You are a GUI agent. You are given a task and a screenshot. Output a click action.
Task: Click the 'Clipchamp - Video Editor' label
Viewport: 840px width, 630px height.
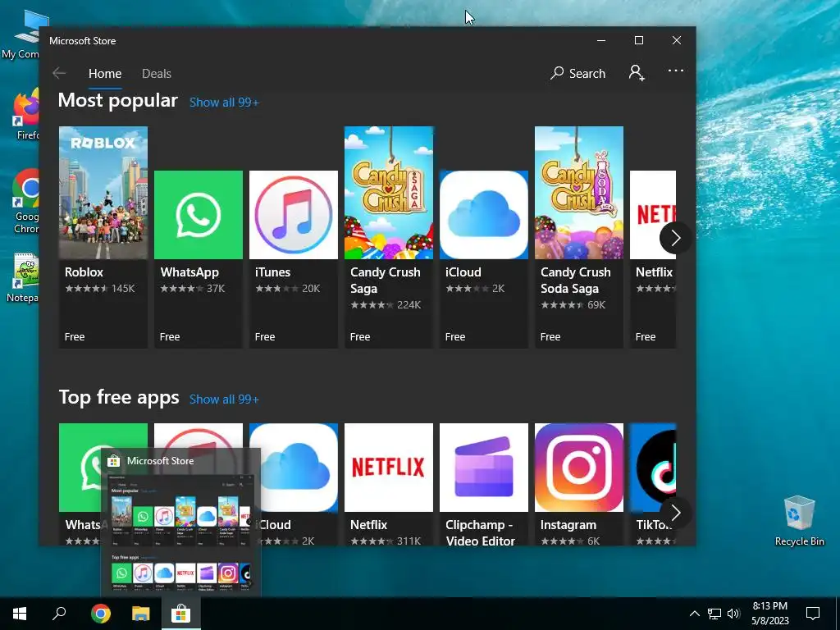click(x=481, y=532)
